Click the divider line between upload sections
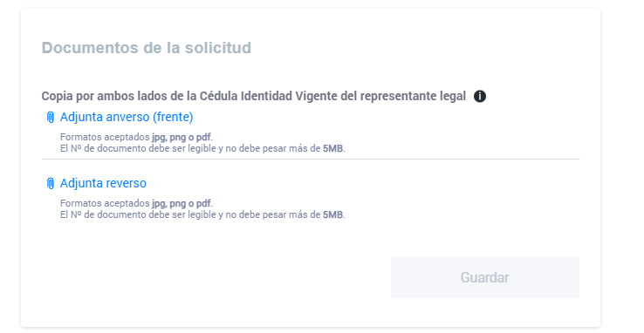This screenshot has height=333, width=644. (x=310, y=160)
